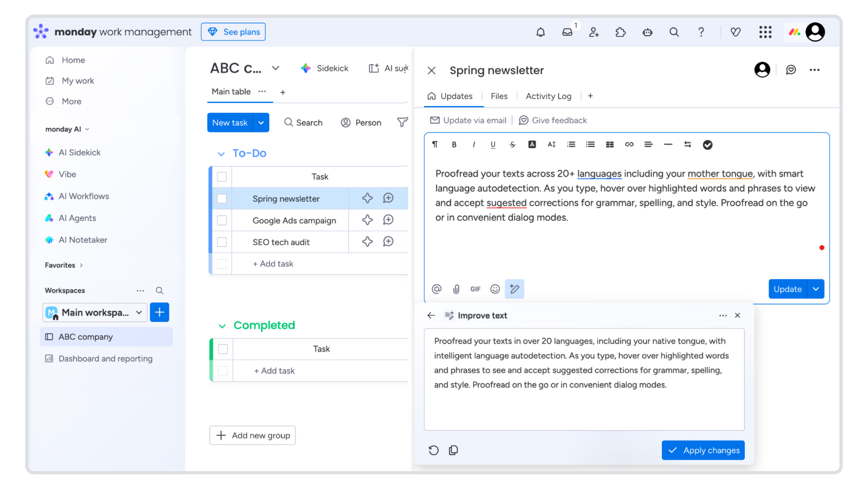Select the Google Ads campaign row checkbox
Screen dimensions: 868x489
pos(222,220)
